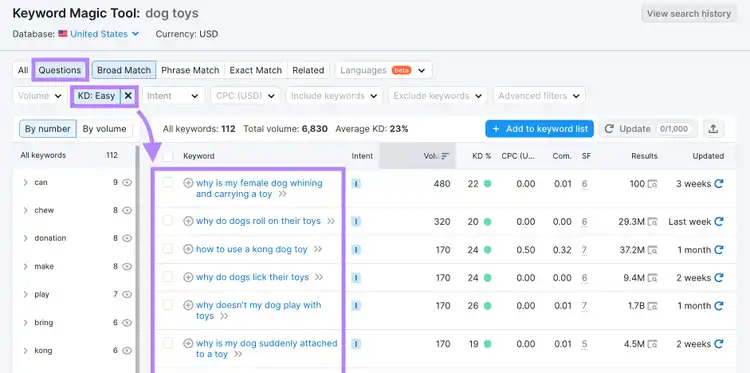
Task: Open arrows next to 'how to use a kong dog toy'
Action: pyautogui.click(x=318, y=249)
